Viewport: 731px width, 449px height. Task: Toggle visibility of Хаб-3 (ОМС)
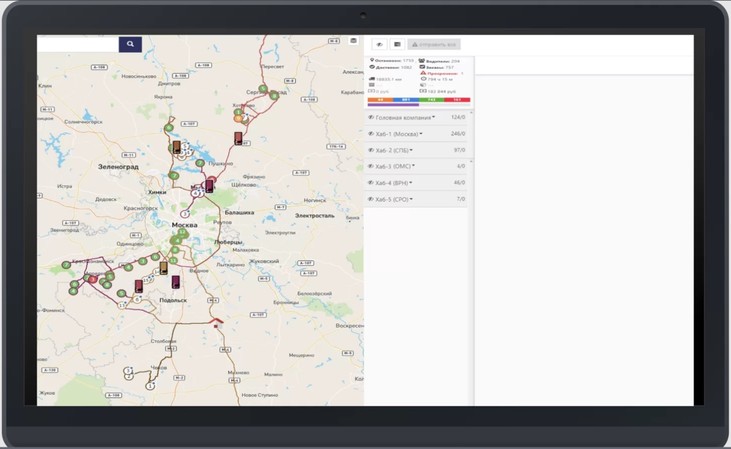point(371,166)
